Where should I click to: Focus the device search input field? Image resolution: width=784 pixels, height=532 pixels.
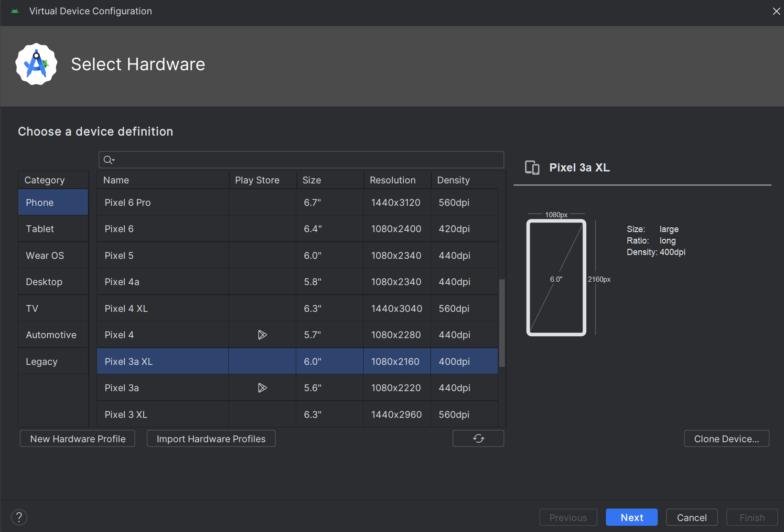coord(306,160)
